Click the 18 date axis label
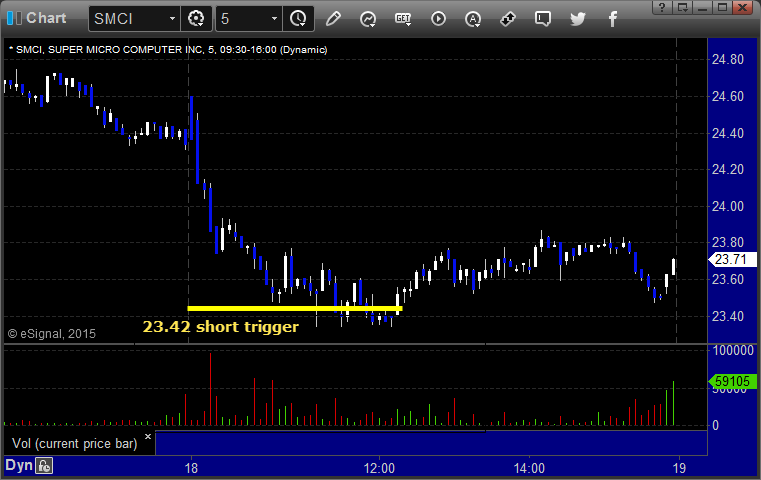 (x=191, y=468)
